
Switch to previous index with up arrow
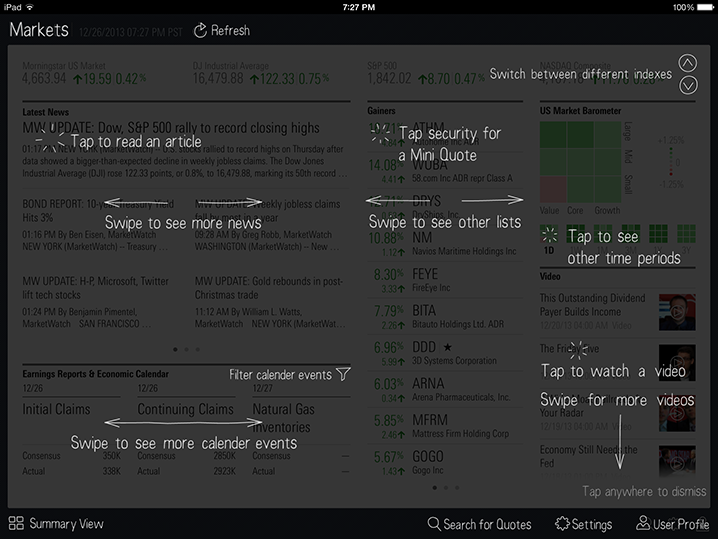(688, 63)
